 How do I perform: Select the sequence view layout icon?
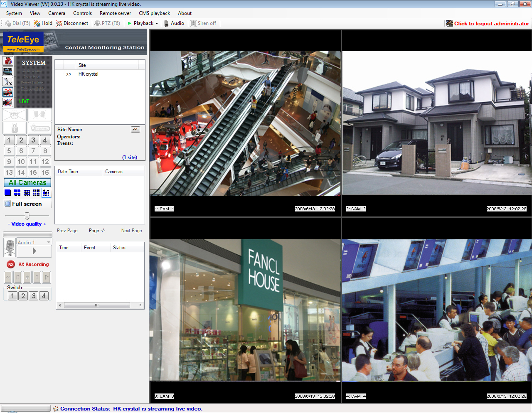tap(46, 193)
